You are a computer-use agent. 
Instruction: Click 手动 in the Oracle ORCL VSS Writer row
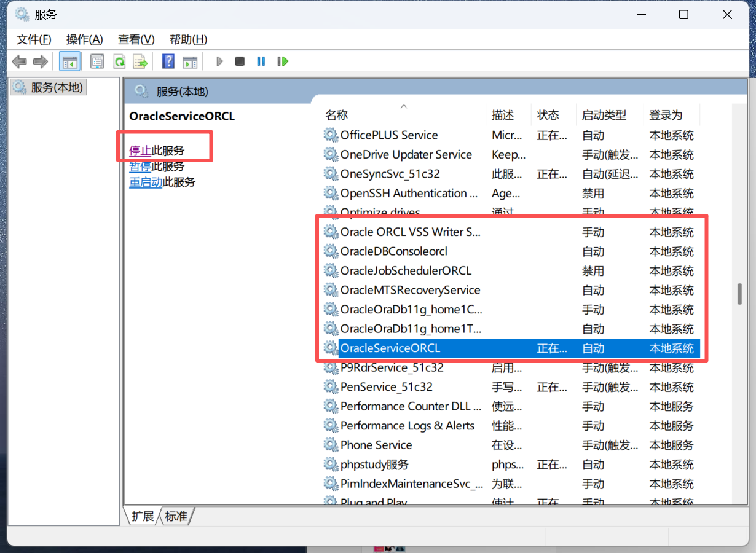[593, 232]
